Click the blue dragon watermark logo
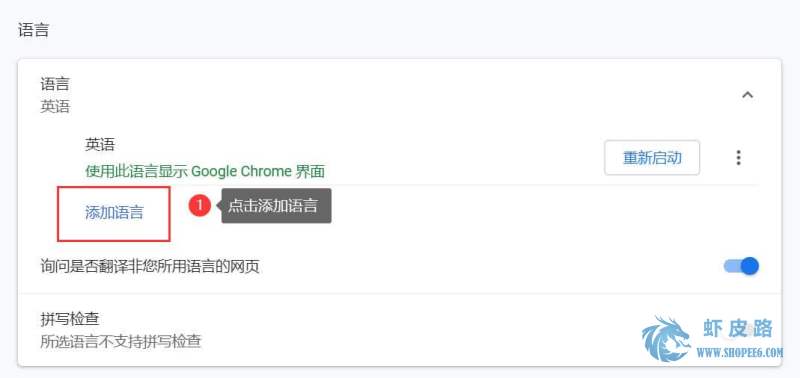Image resolution: width=800 pixels, height=378 pixels. 666,339
